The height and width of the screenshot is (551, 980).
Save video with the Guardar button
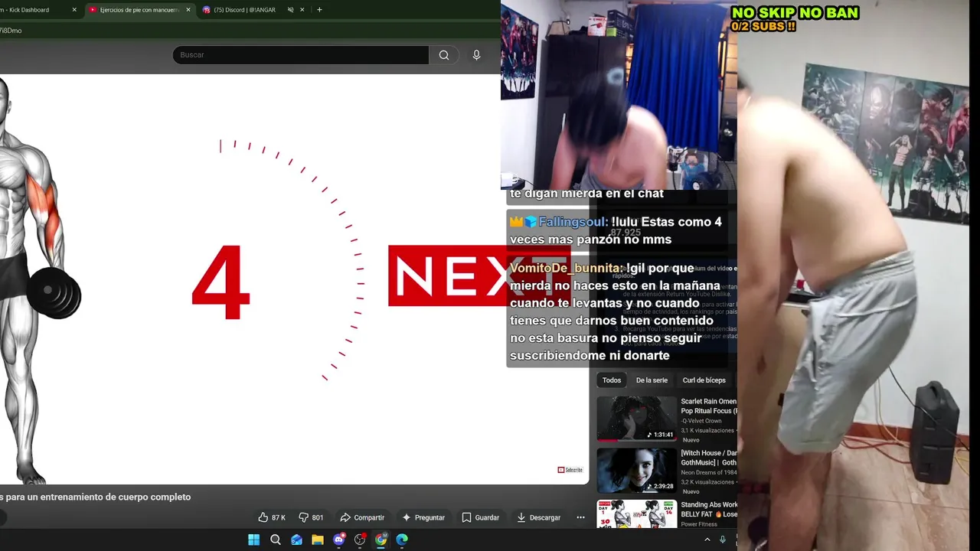pos(481,517)
